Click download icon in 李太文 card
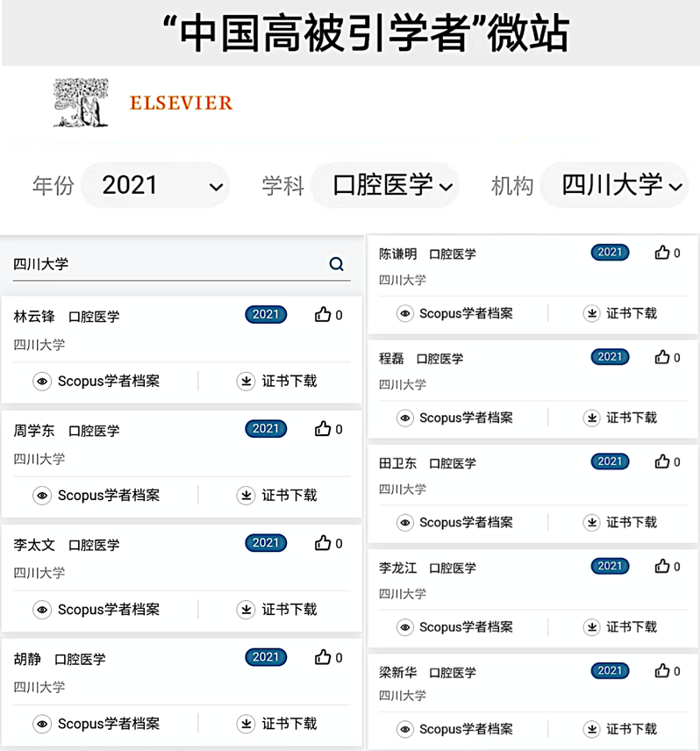Image resolution: width=700 pixels, height=751 pixels. [x=246, y=609]
